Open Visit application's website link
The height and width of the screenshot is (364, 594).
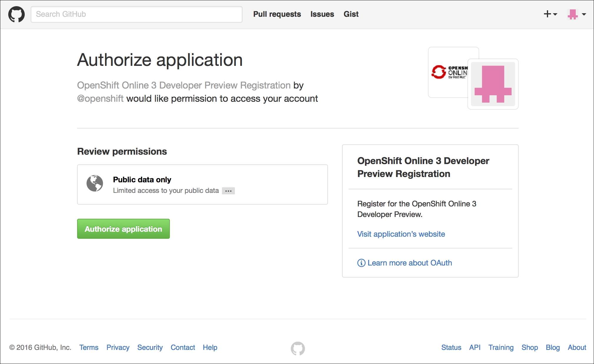point(401,234)
